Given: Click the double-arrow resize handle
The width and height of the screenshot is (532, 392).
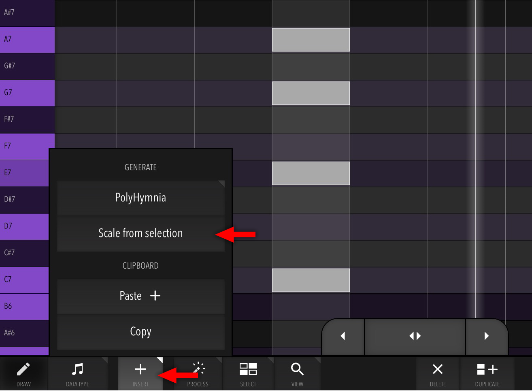Looking at the screenshot, I should point(415,336).
